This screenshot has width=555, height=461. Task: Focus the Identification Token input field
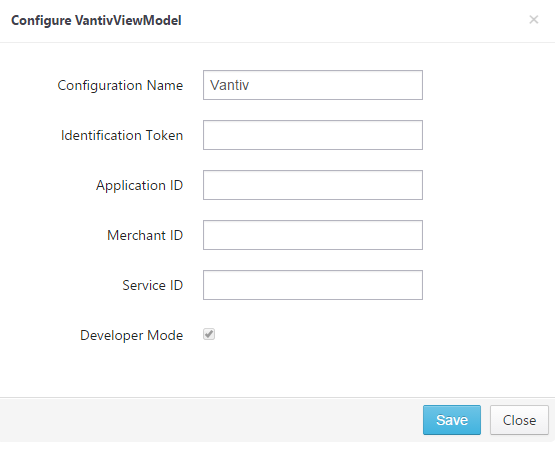point(313,135)
